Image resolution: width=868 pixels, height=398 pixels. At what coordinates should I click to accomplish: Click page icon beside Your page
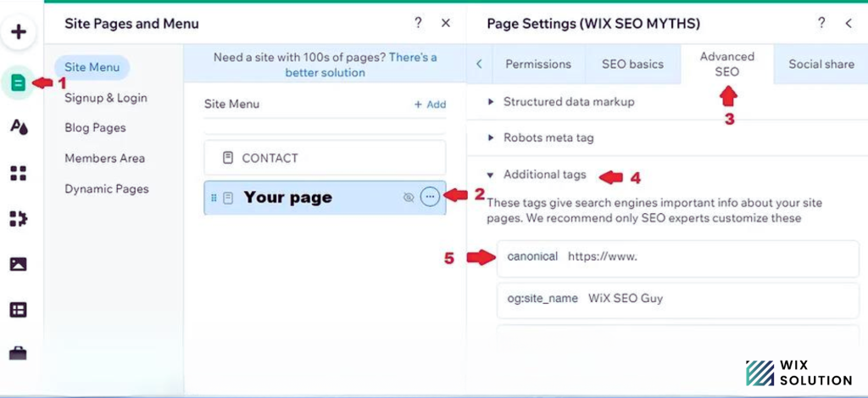click(x=227, y=198)
